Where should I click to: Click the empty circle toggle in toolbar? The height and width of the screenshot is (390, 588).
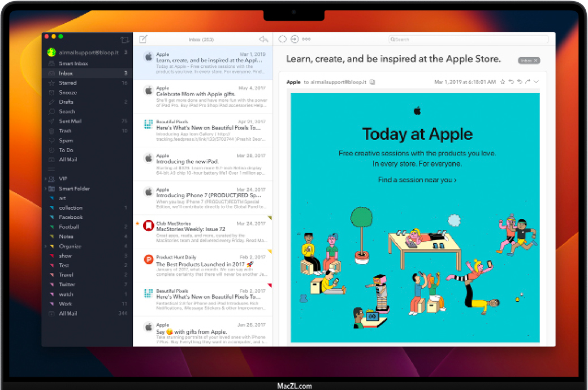pos(283,39)
